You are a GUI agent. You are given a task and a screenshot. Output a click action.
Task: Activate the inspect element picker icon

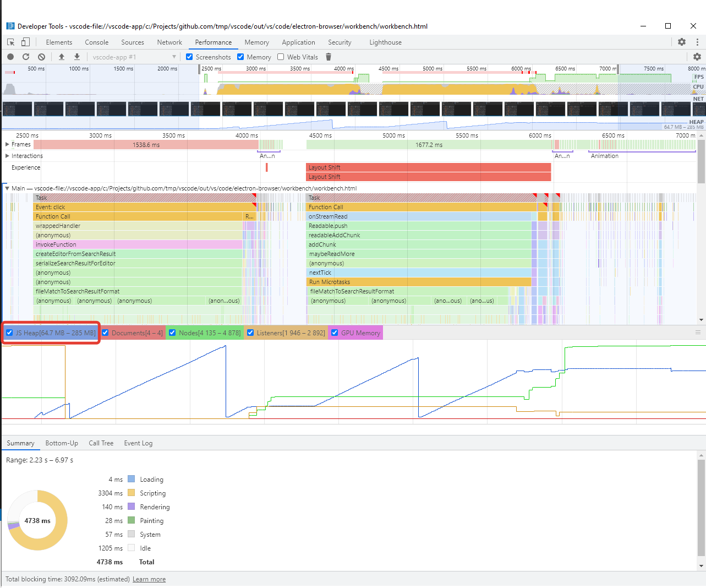pyautogui.click(x=10, y=42)
